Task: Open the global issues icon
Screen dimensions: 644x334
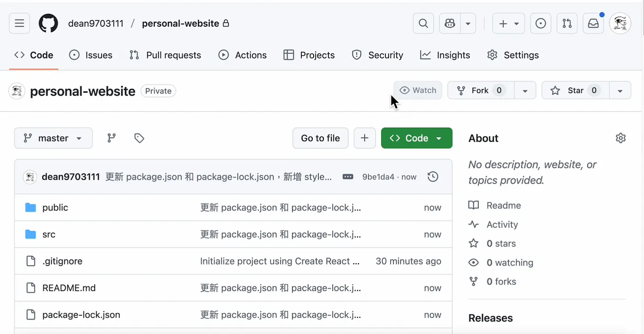Action: (x=541, y=23)
